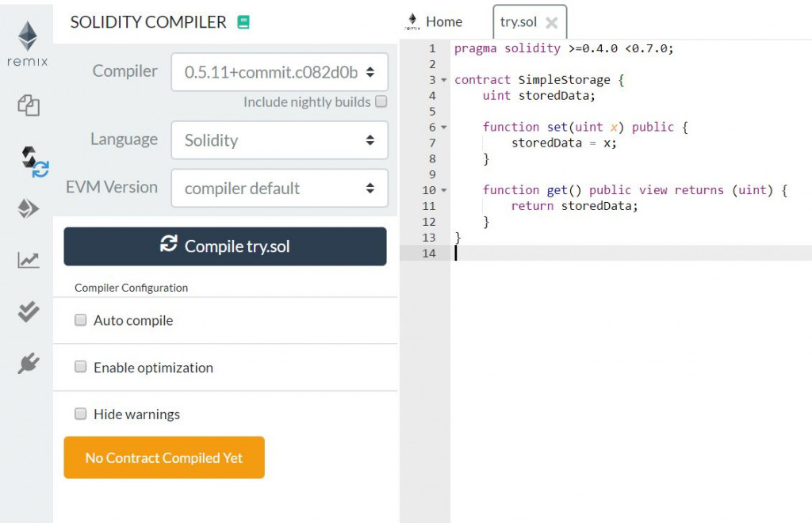
Task: Select the Solidity compiler sidebar icon
Action: coord(35,162)
